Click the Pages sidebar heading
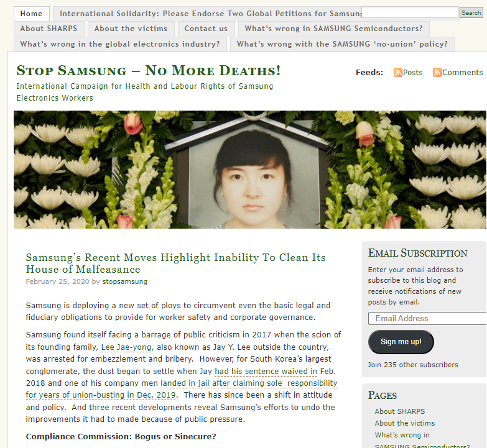The height and width of the screenshot is (448, 487). pos(383,395)
